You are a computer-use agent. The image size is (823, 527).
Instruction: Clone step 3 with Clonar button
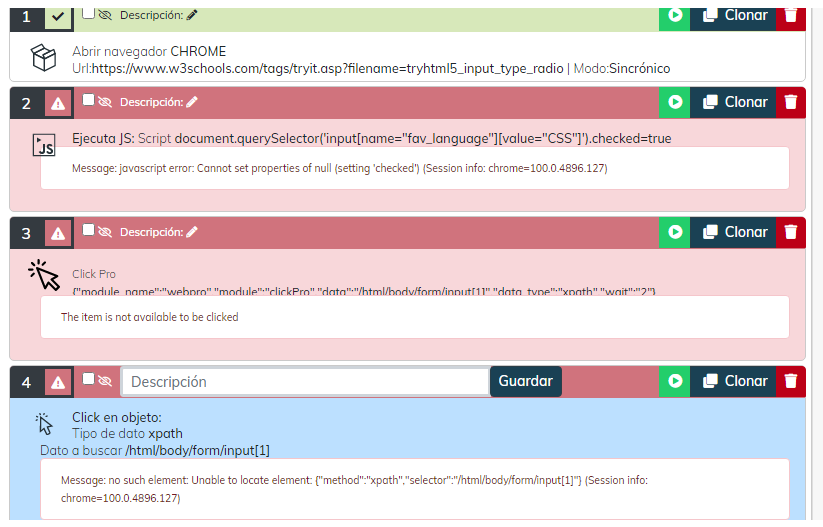[735, 232]
